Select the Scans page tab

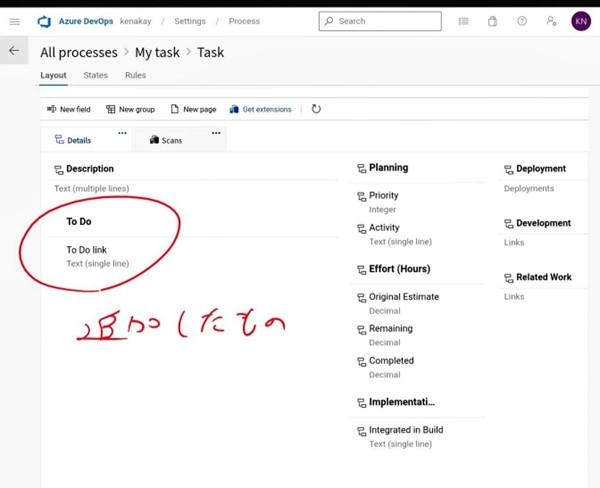pyautogui.click(x=166, y=140)
